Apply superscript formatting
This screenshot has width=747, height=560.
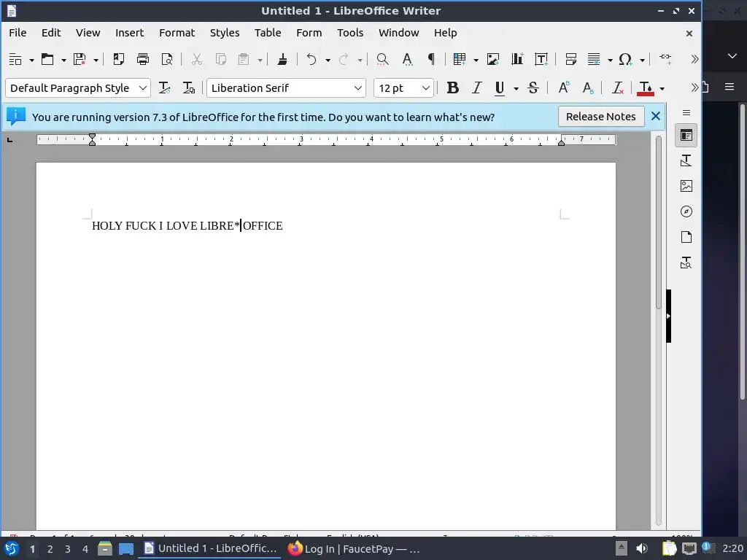pos(564,87)
